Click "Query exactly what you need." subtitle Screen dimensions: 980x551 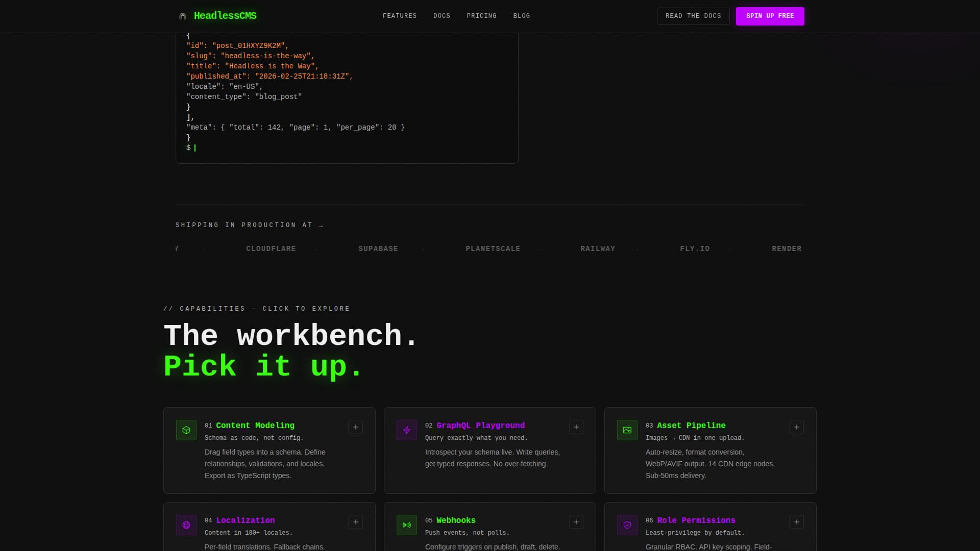476,438
